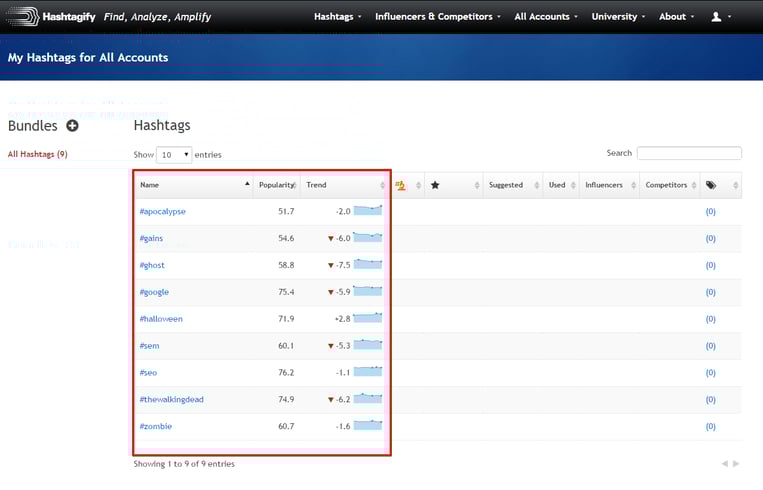Image resolution: width=763 pixels, height=490 pixels.
Task: Click the trend value -7.5
Action: click(343, 265)
